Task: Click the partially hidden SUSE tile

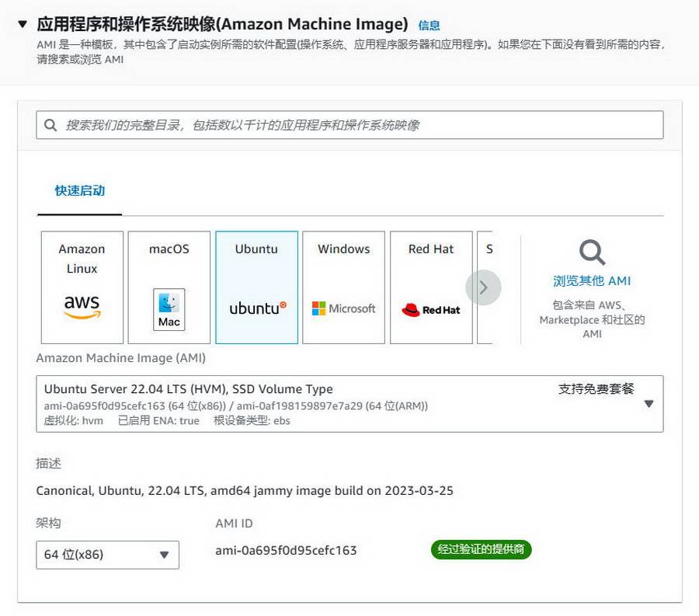Action: tap(485, 287)
